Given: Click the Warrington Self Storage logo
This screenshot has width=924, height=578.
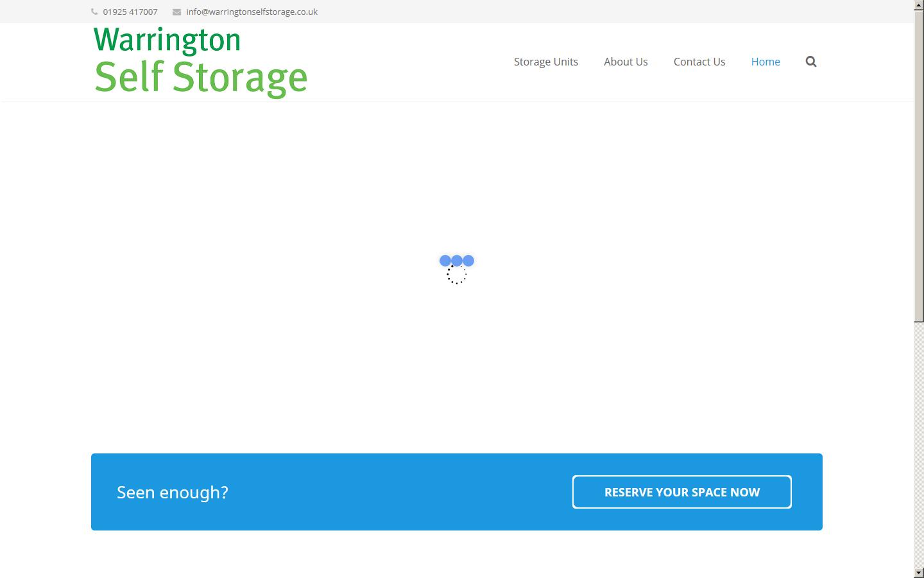Looking at the screenshot, I should [200, 61].
